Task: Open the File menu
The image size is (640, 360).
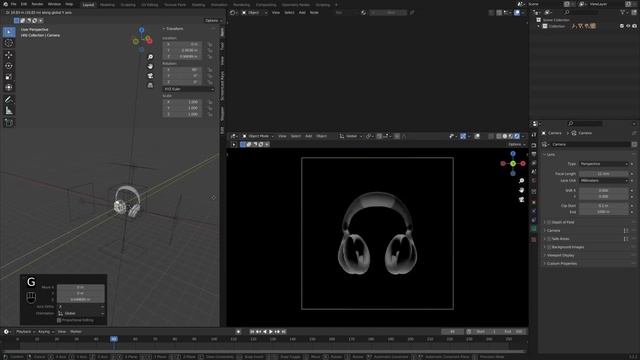Action: (x=13, y=4)
